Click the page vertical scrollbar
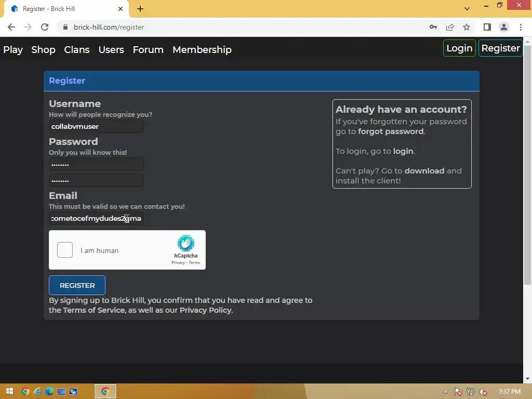 527,165
